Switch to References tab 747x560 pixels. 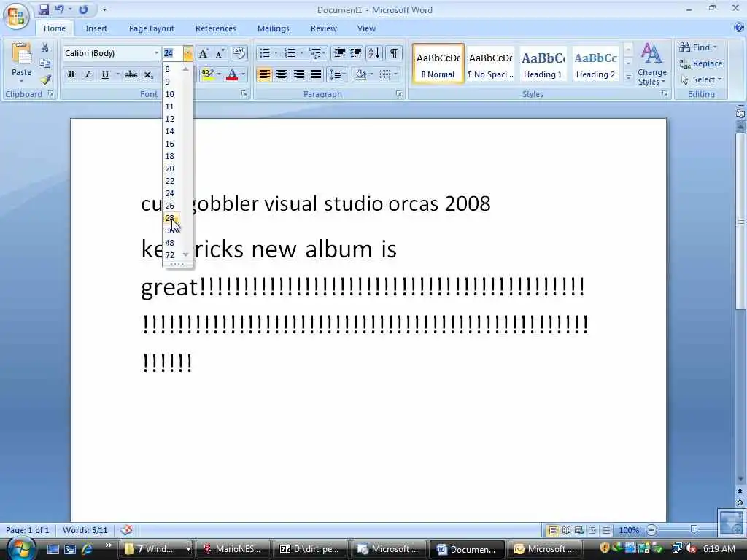tap(216, 28)
